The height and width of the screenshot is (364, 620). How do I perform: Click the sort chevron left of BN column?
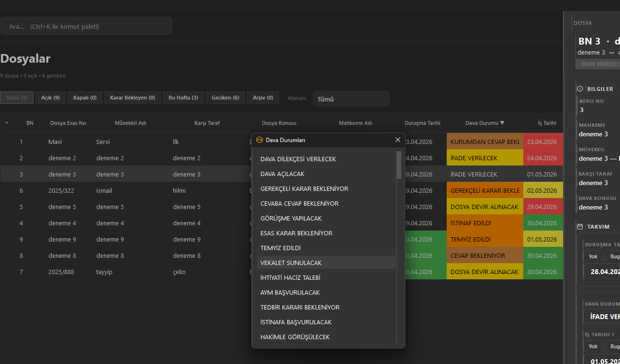7,123
